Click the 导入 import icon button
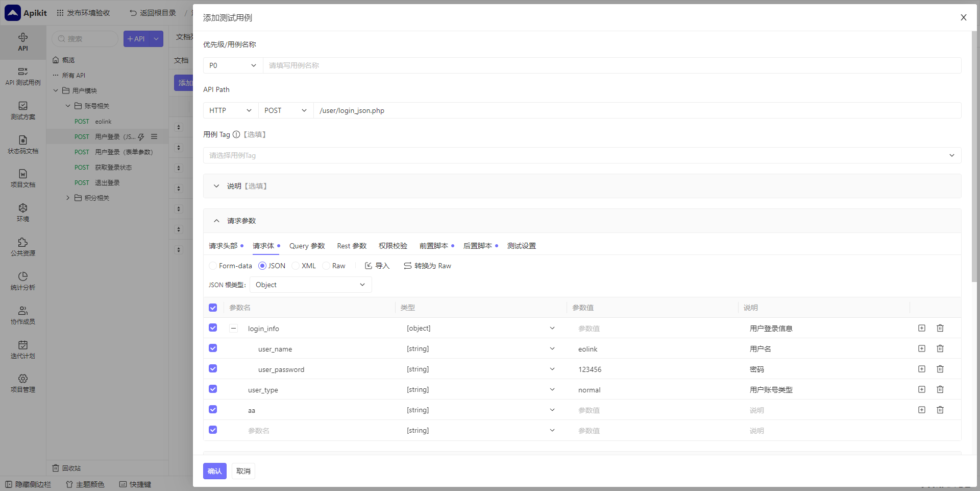Screen dimensions: 980x491 377,266
